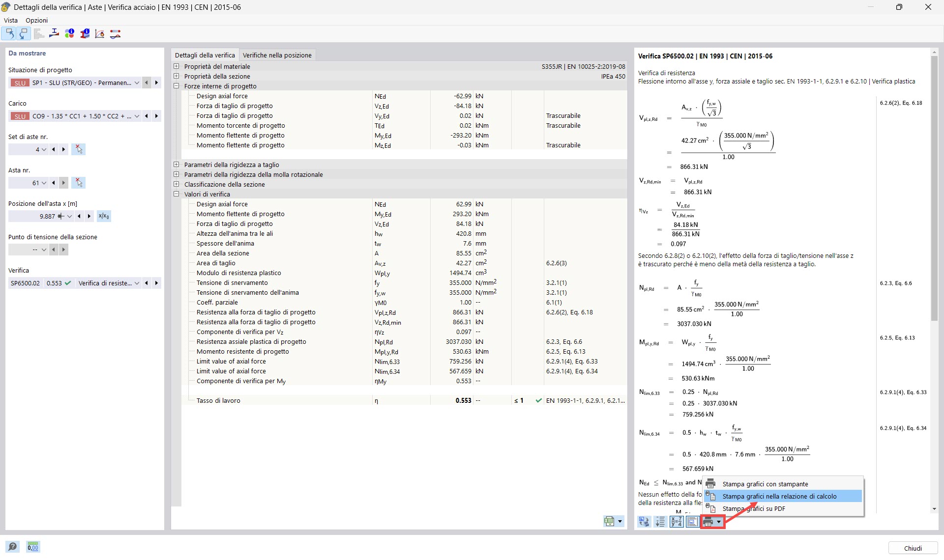The image size is (944, 560).
Task: Toggle the figures display icon
Action: coord(693,522)
